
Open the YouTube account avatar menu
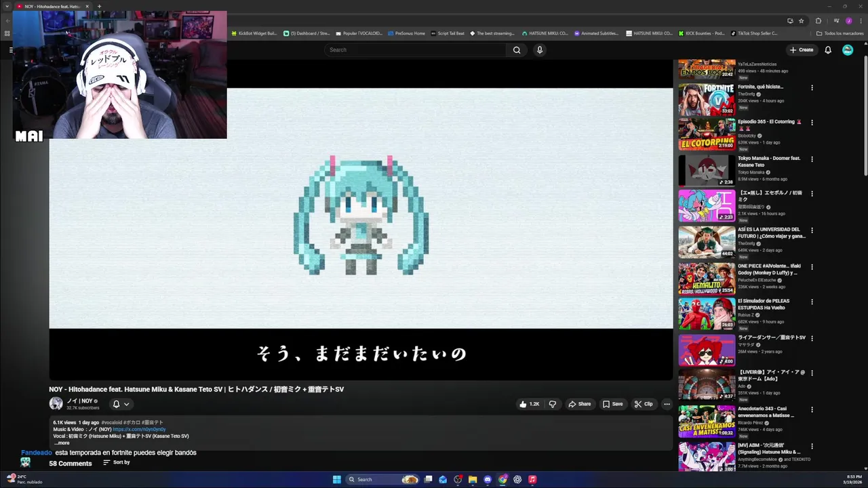(x=848, y=49)
